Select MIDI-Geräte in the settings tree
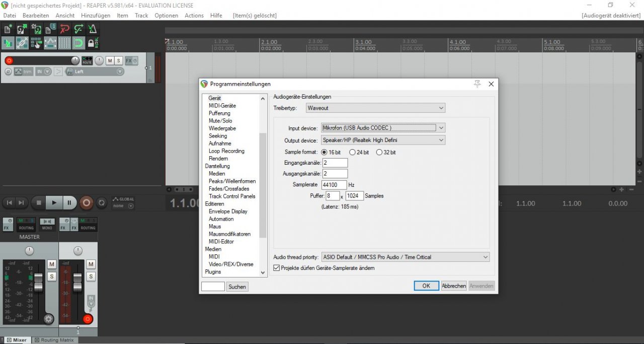Viewport: 644px width, 344px height. coord(222,106)
